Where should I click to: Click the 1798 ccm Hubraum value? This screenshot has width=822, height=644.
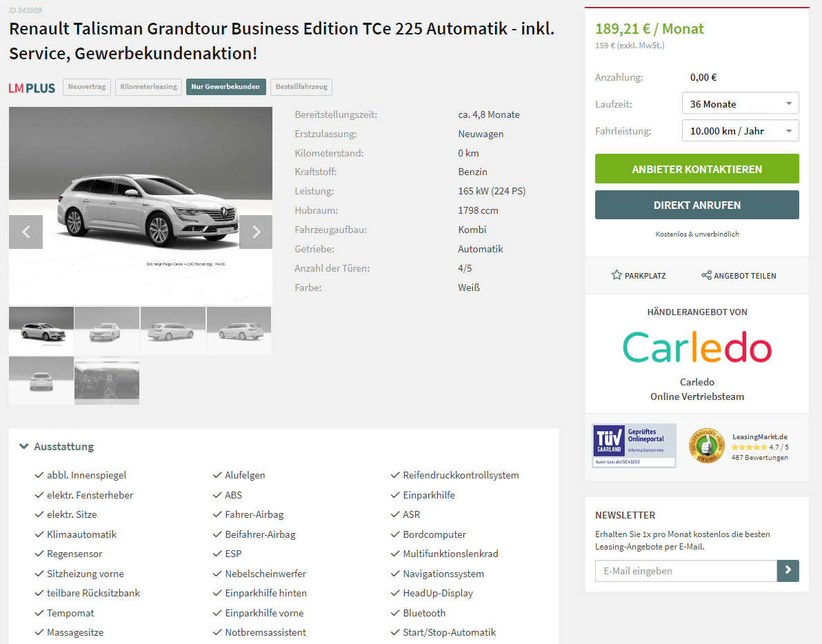click(x=478, y=211)
